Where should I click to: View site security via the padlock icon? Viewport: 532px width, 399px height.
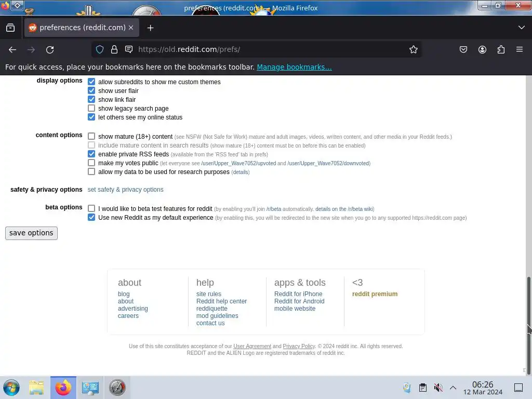click(114, 49)
